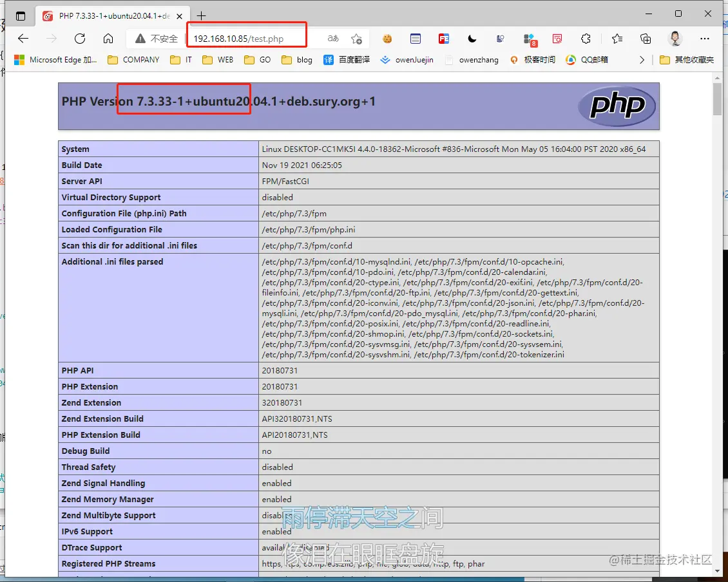Screen dimensions: 728x582
Task: Open the browser home page
Action: pos(108,39)
